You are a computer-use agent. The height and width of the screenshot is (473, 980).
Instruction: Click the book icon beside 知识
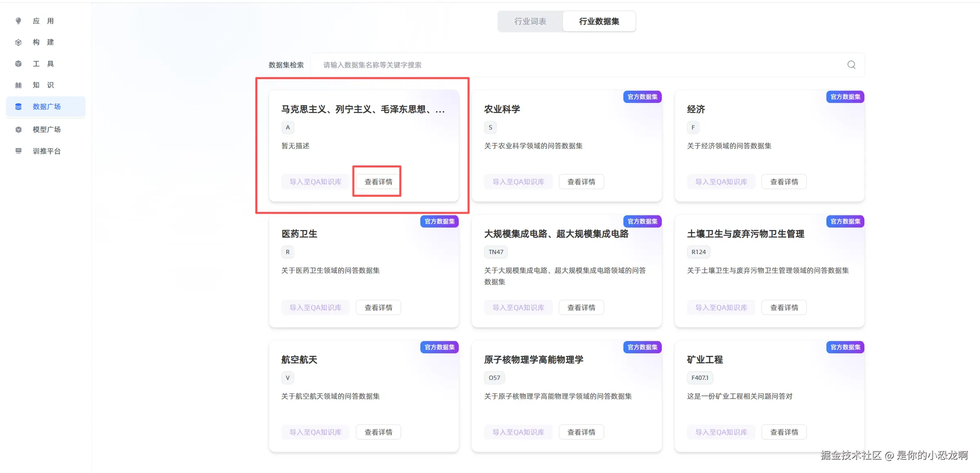[x=18, y=85]
